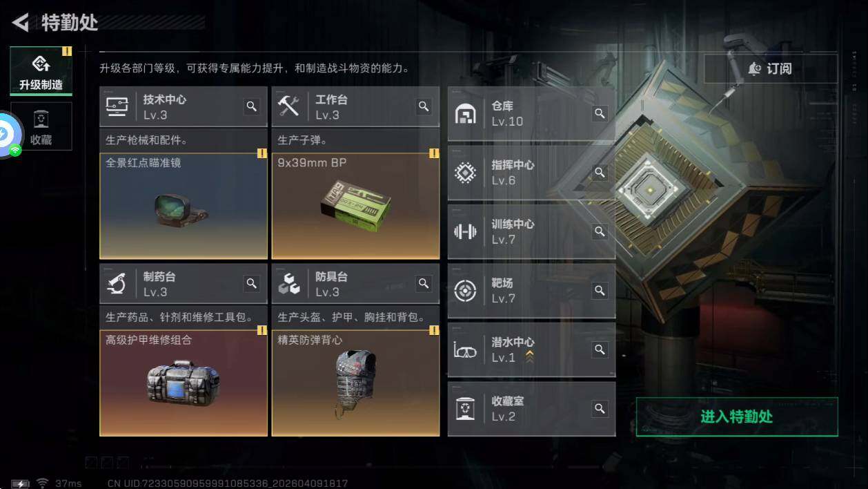Inspect 训练中心 via its magnifier icon
The height and width of the screenshot is (489, 868).
pos(600,231)
